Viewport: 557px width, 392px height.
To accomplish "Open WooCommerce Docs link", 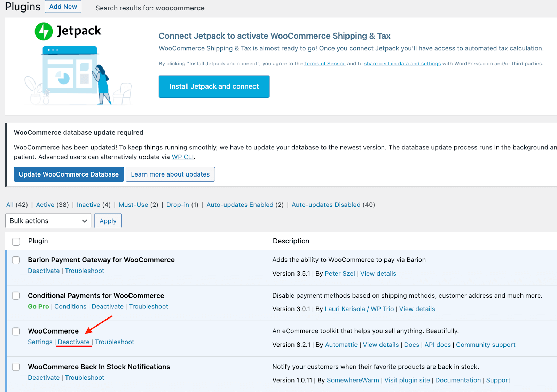I will (x=411, y=345).
